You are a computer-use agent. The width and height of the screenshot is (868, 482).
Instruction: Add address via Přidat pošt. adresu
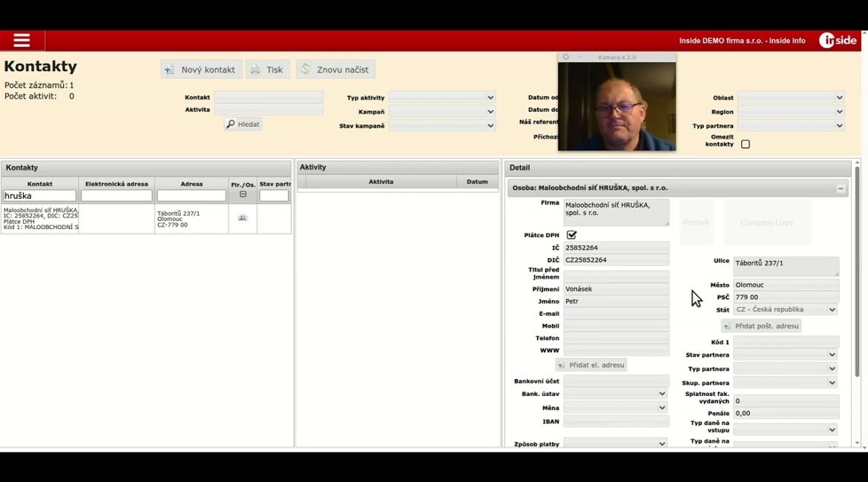point(761,326)
